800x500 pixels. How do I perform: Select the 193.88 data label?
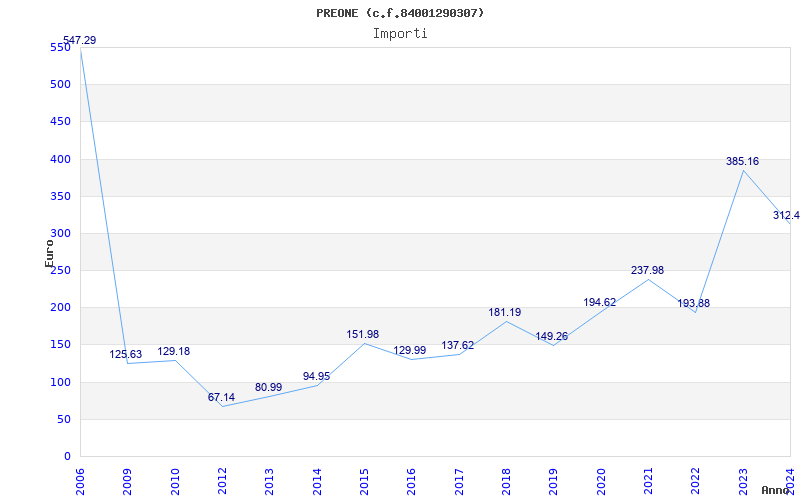[693, 304]
